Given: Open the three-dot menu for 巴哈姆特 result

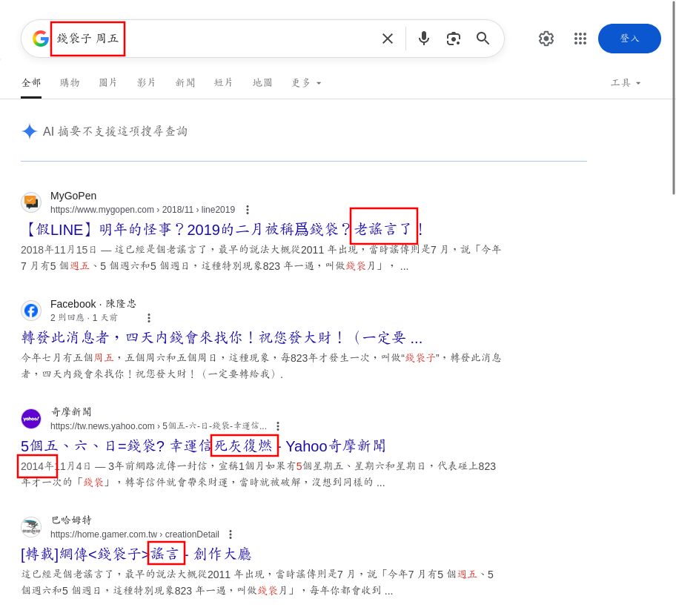Looking at the screenshot, I should [231, 534].
